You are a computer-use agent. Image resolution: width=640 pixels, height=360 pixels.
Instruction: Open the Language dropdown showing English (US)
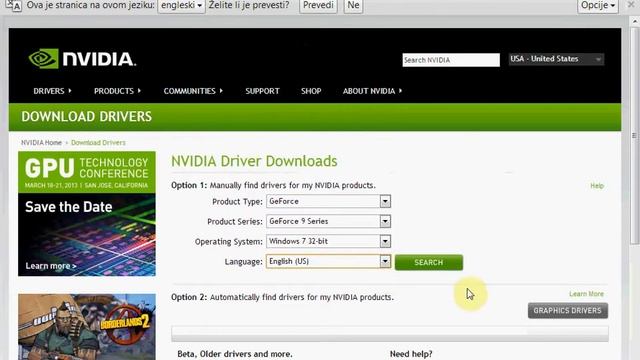[x=329, y=261]
